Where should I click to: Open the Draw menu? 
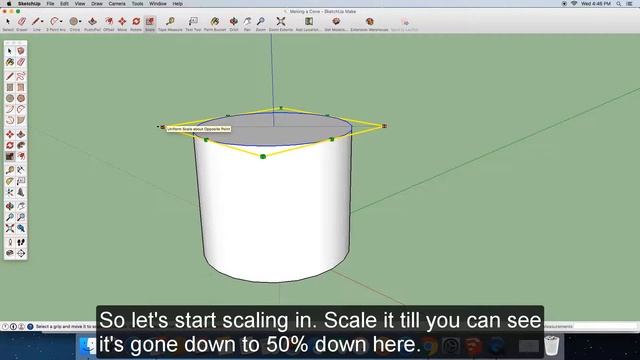click(97, 4)
